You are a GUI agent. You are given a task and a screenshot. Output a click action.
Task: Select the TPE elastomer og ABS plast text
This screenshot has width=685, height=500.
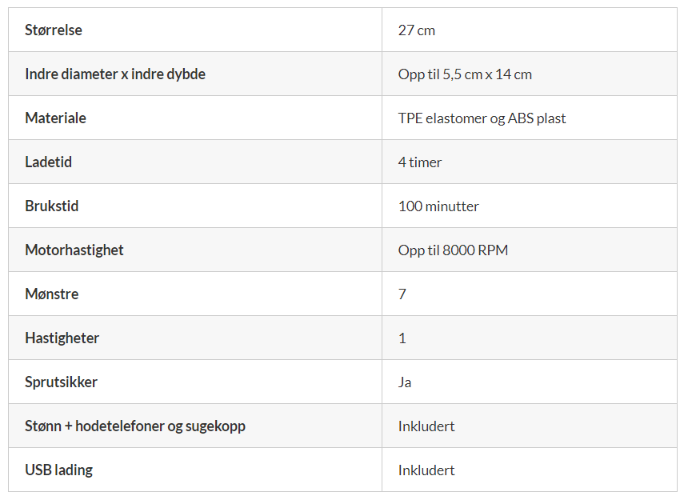[x=481, y=118]
